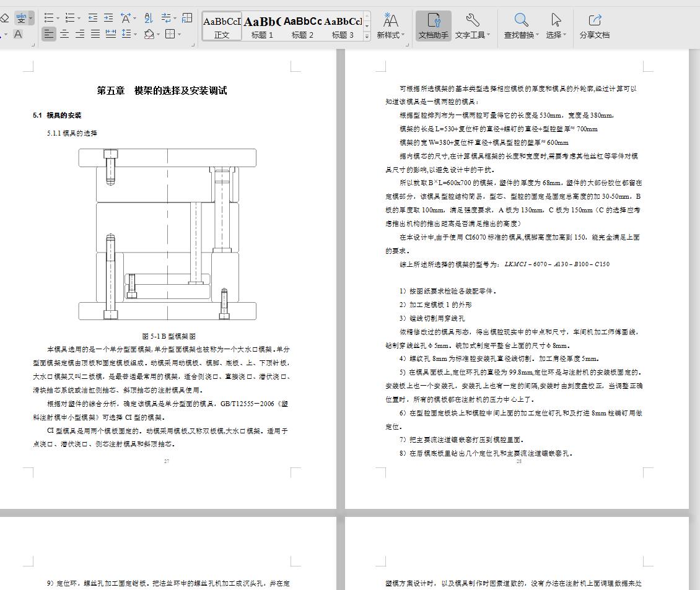Decrease paragraph indent
Image resolution: width=700 pixels, height=590 pixels.
tap(92, 19)
